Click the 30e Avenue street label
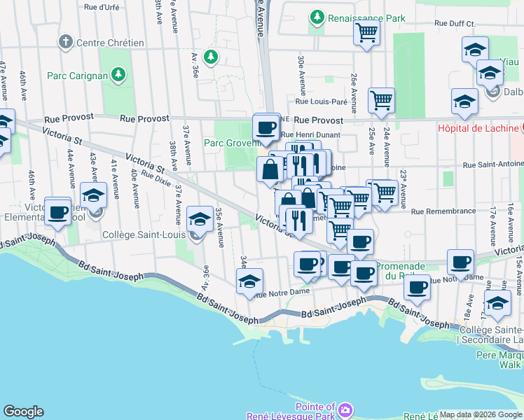 coord(301,76)
